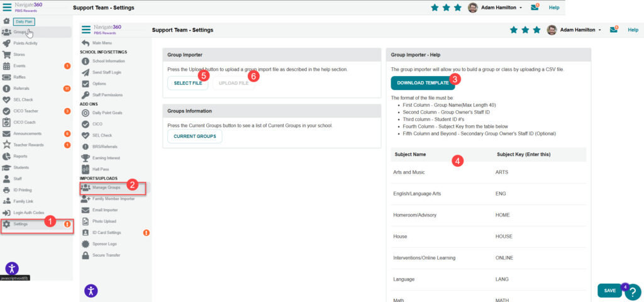The image size is (644, 302).
Task: Click the Download Template button
Action: 422,82
